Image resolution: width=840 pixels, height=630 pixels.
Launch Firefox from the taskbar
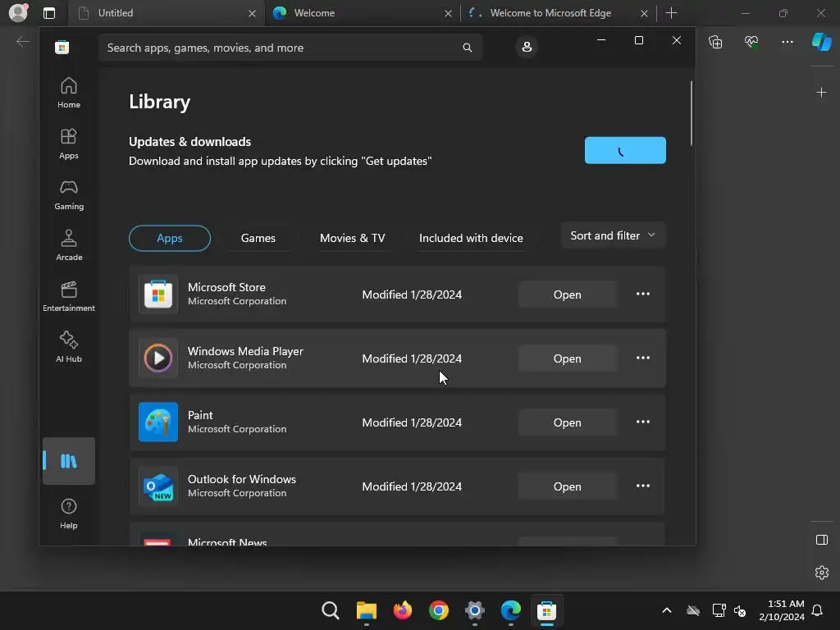(402, 610)
